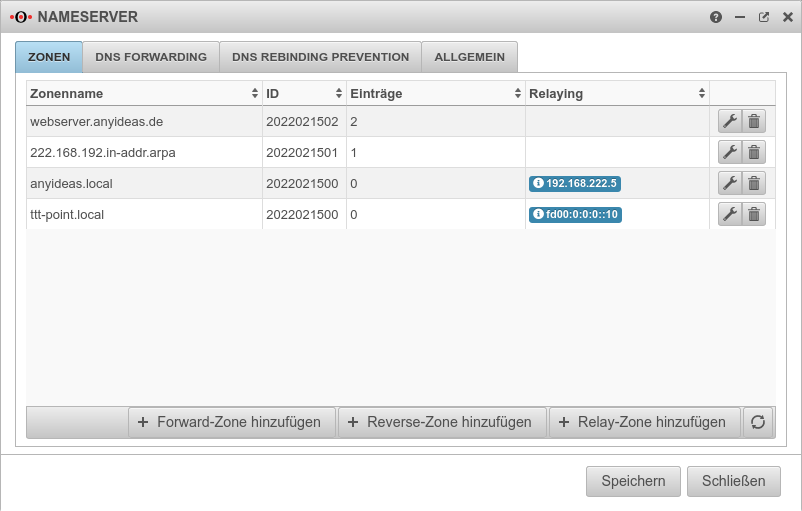Viewport: 802px width, 511px height.
Task: Click the Schließen button
Action: tap(733, 481)
